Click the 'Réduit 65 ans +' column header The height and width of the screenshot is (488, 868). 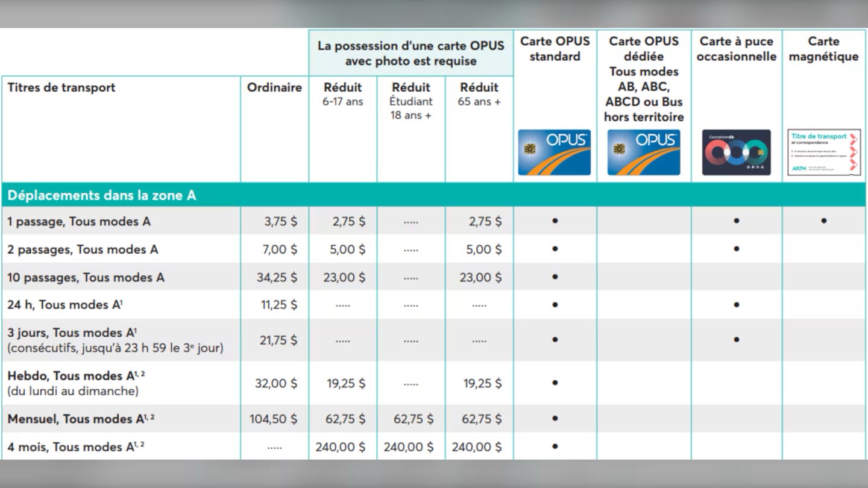tap(479, 94)
